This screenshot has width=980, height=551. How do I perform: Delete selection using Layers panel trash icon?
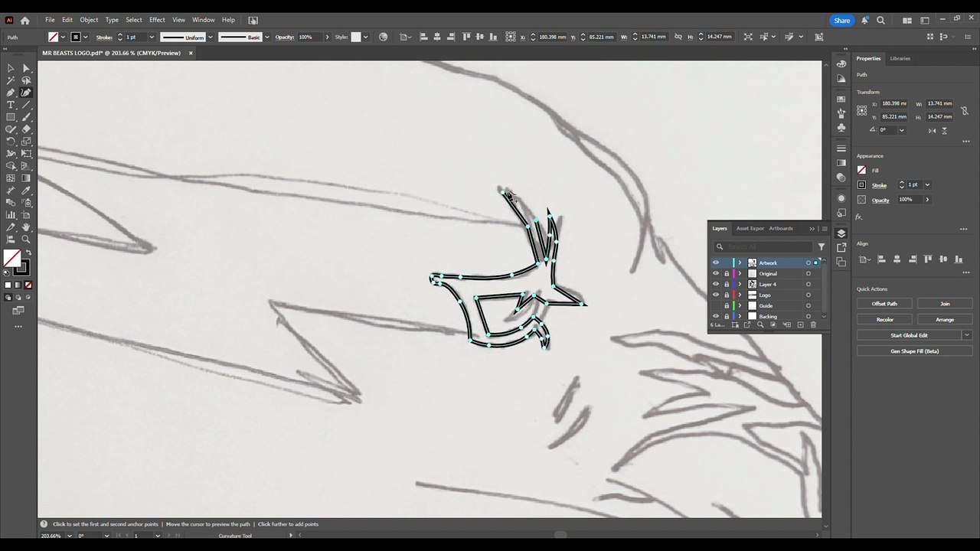pos(813,324)
